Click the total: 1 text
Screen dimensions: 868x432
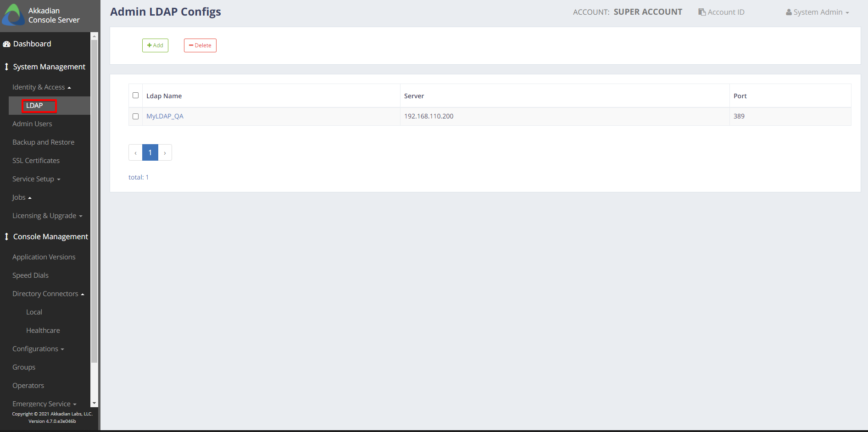point(139,177)
